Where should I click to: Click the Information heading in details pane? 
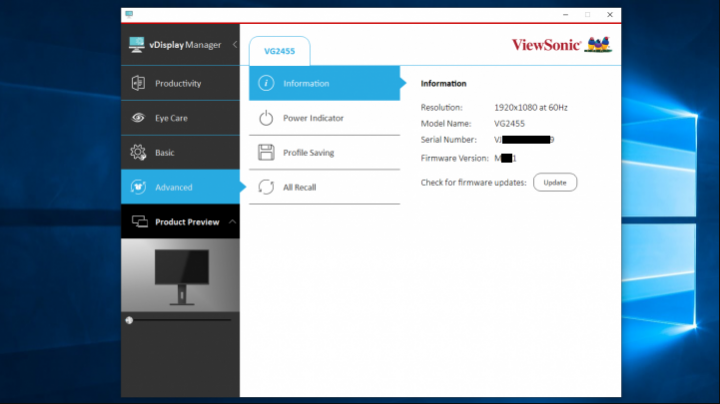444,84
